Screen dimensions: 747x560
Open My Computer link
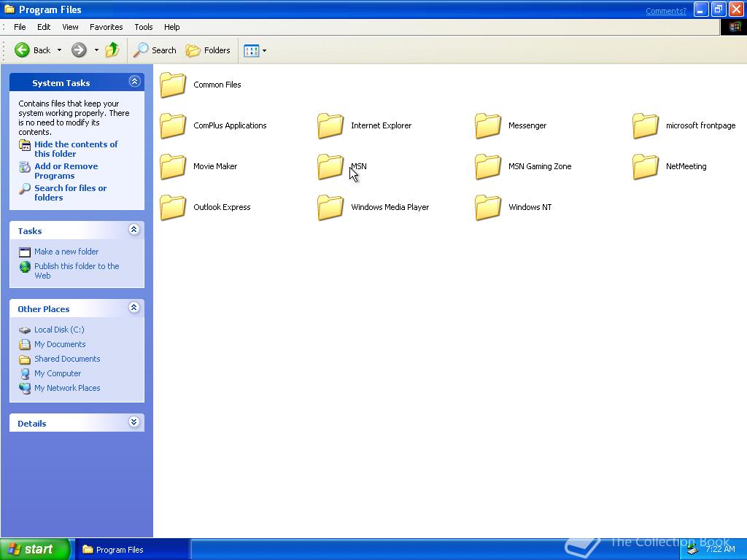(x=58, y=374)
